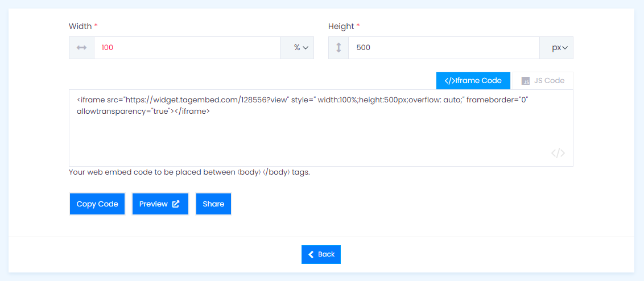Switch to the Iframe Code tab
This screenshot has height=281, width=644.
[x=473, y=81]
